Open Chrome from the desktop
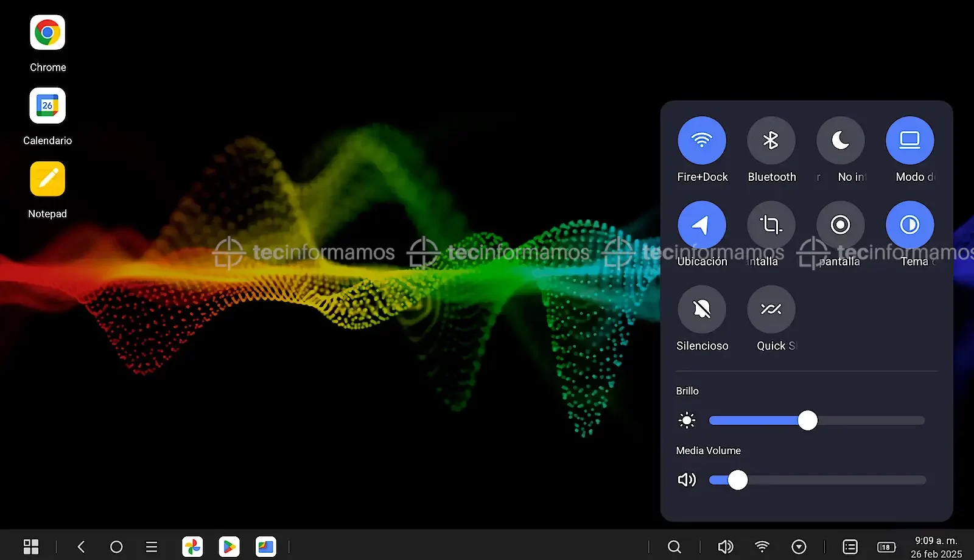This screenshot has width=974, height=560. click(x=47, y=33)
